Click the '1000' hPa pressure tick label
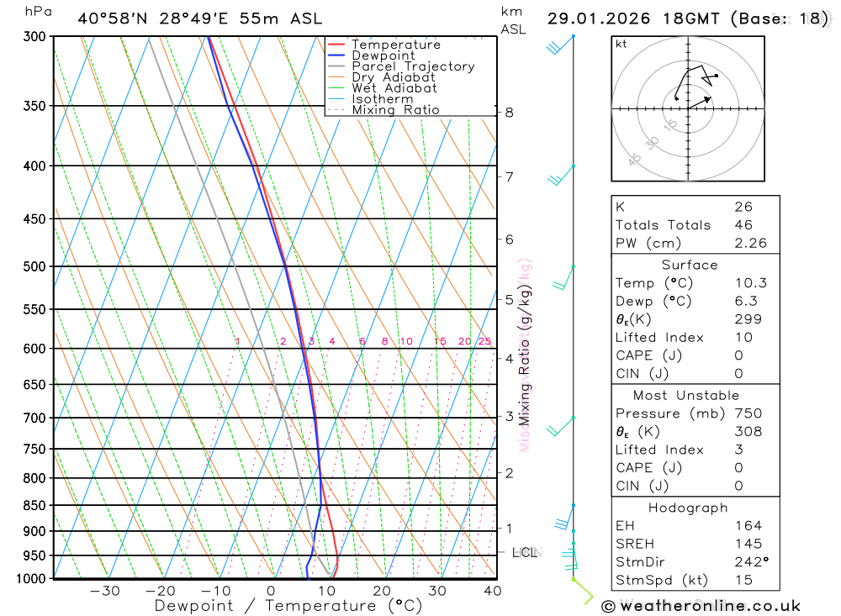 click(31, 579)
